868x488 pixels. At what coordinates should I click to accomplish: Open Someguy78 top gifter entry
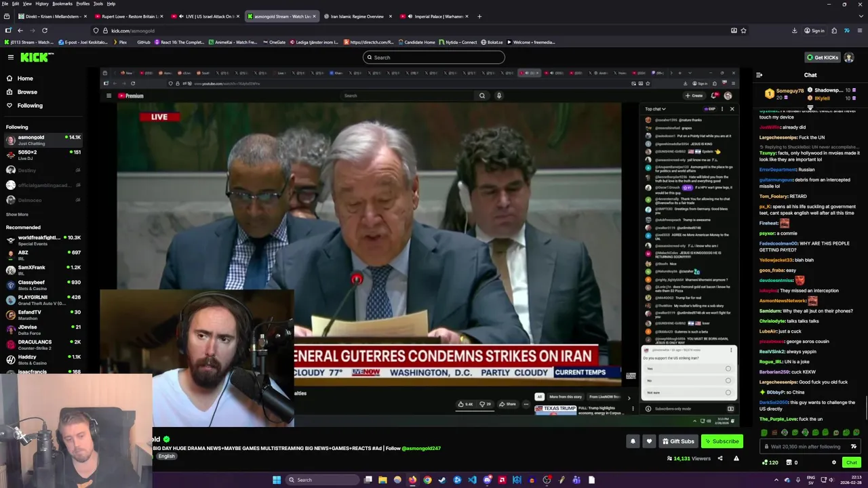785,94
